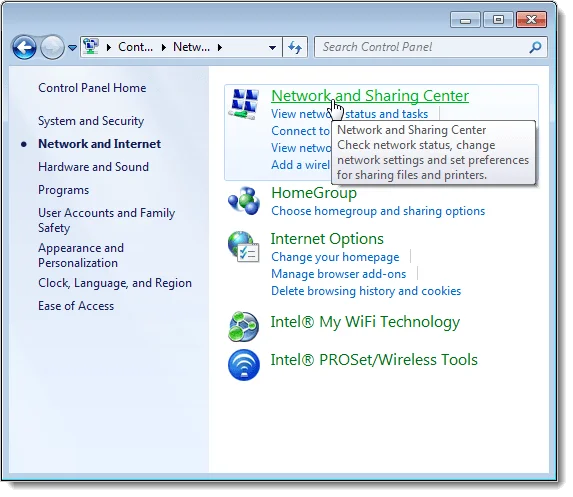Open Intel PROSet/Wireless Tools

374,360
